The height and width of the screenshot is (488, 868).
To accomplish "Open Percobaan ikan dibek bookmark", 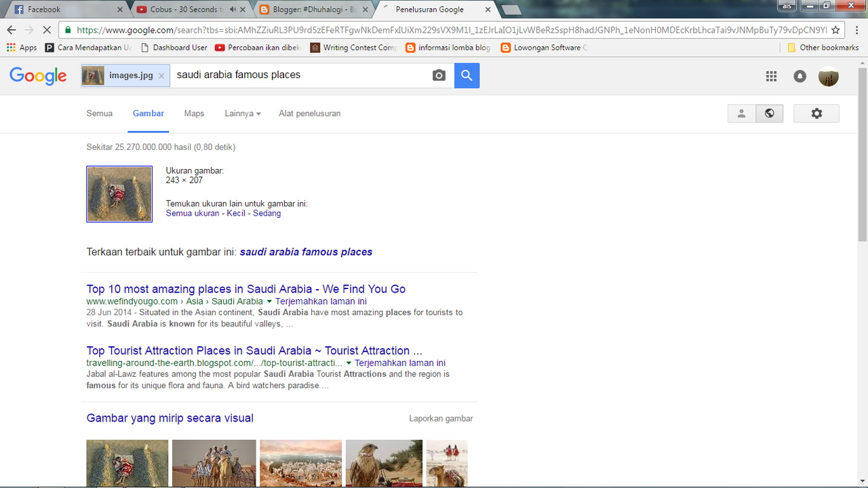I will (x=258, y=48).
